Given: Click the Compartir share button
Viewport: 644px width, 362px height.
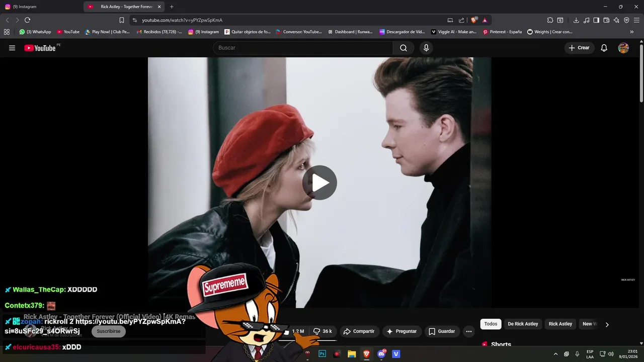Looking at the screenshot, I should tap(359, 331).
